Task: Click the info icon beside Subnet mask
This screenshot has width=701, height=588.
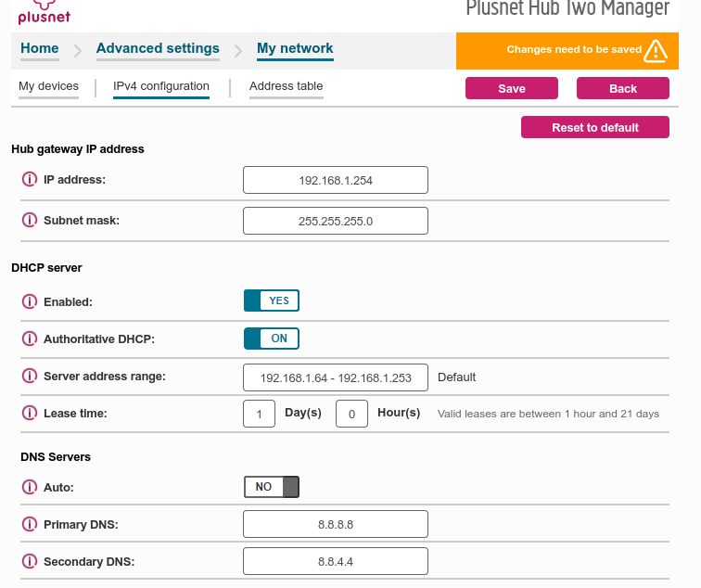Action: pos(29,221)
